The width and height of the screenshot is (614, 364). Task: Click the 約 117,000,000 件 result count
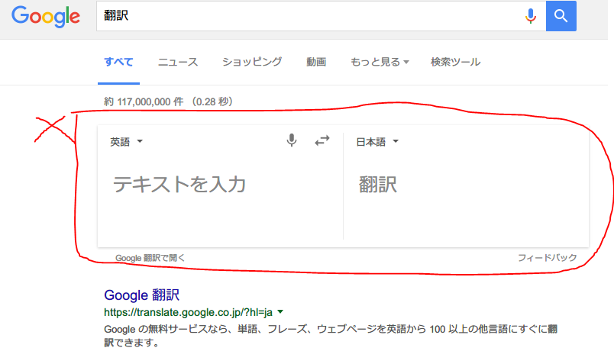point(168,101)
